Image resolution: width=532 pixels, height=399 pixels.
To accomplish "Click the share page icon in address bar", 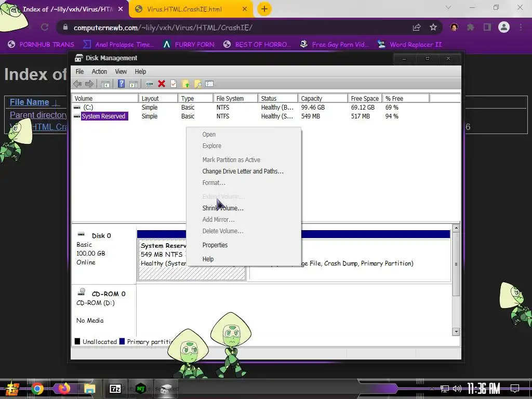I will [417, 28].
